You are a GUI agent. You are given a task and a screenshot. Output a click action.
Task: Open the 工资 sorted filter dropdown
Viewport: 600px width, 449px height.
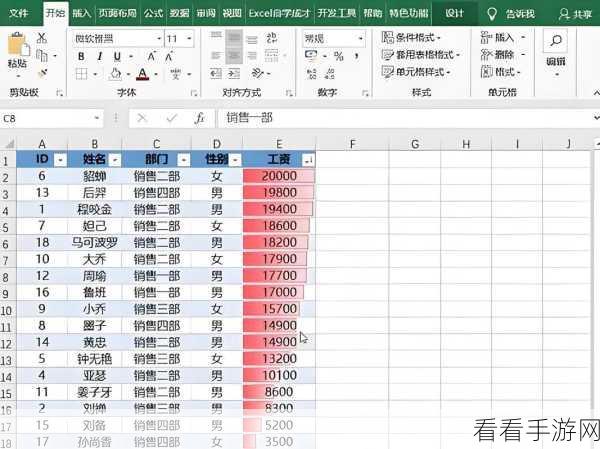308,160
